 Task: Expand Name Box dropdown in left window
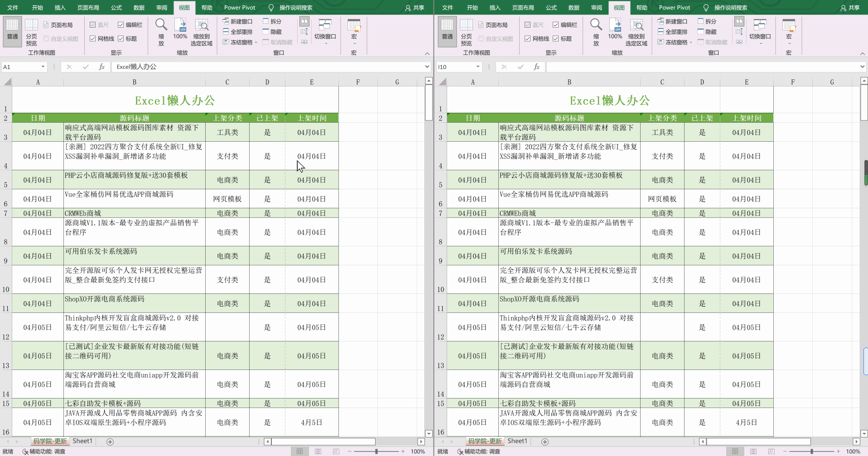[43, 67]
